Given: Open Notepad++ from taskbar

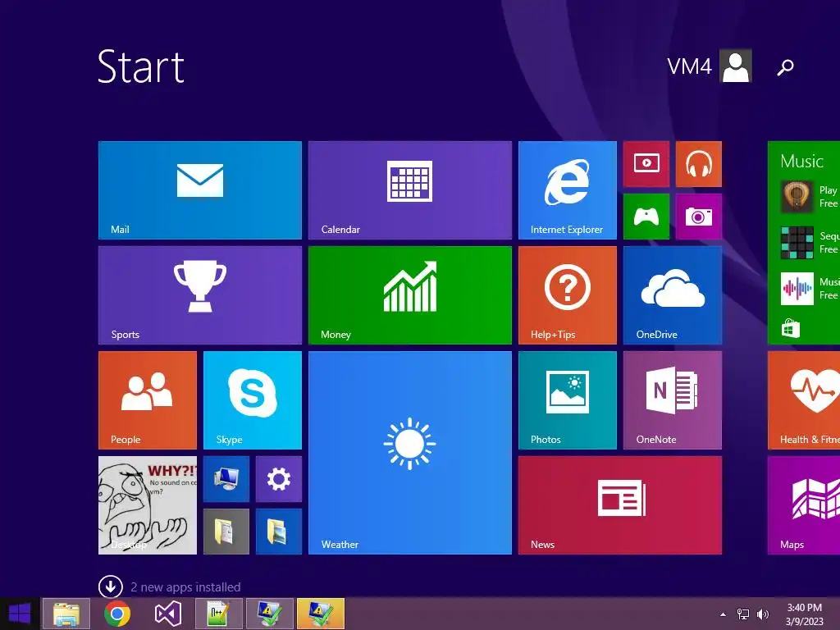Looking at the screenshot, I should coord(219,614).
